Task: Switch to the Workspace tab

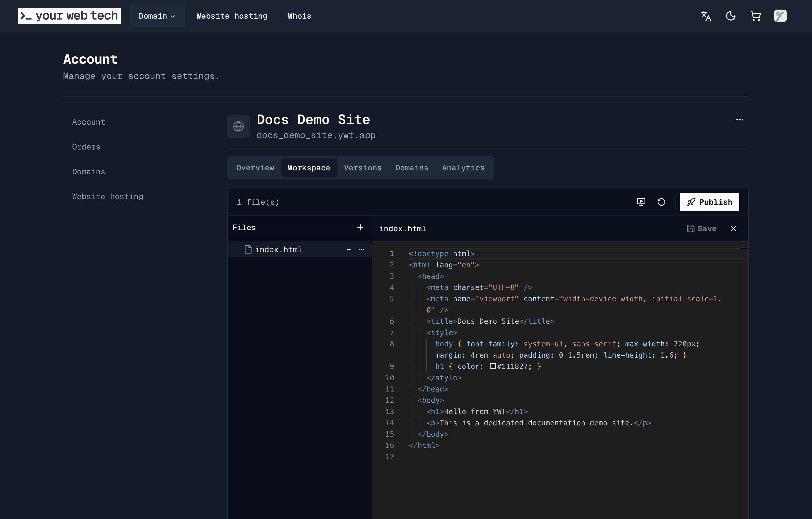Action: tap(309, 168)
